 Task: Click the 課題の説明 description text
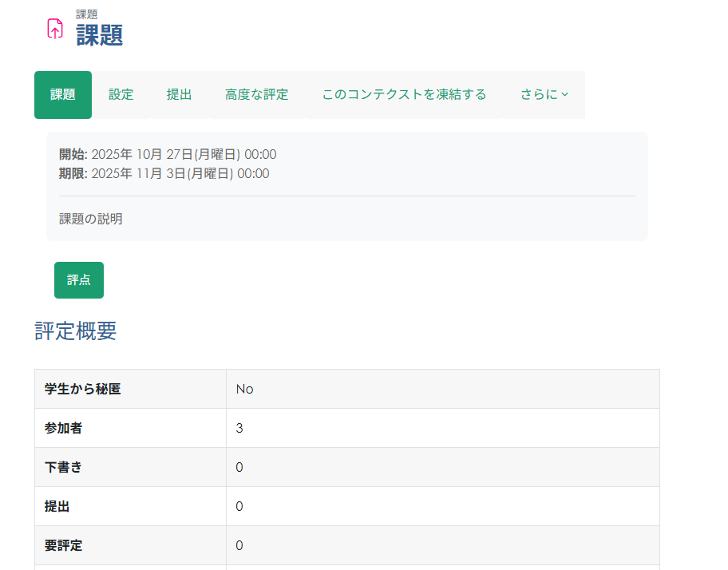[91, 219]
